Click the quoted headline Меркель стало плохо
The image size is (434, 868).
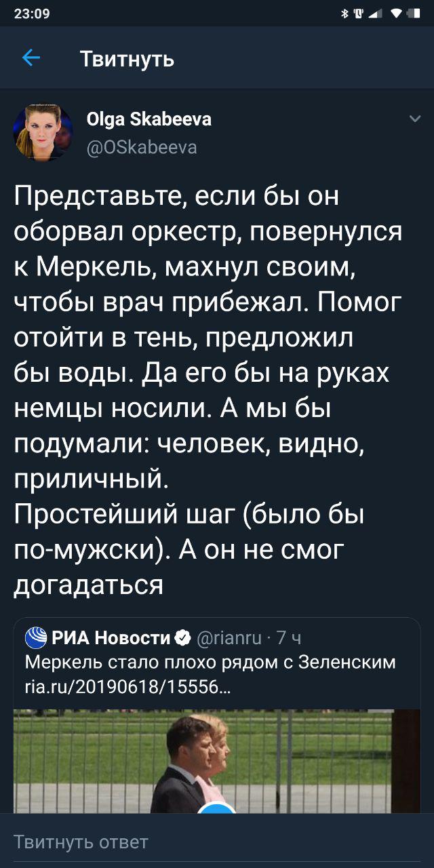(210, 662)
